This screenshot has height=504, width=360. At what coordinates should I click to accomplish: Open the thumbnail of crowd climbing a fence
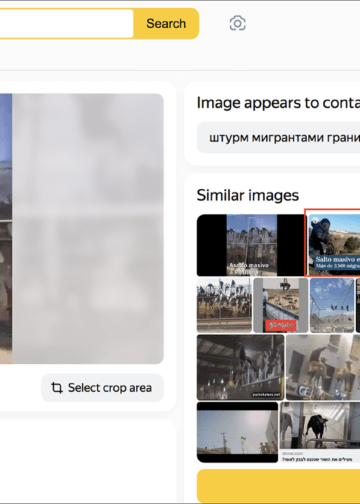pos(224,305)
